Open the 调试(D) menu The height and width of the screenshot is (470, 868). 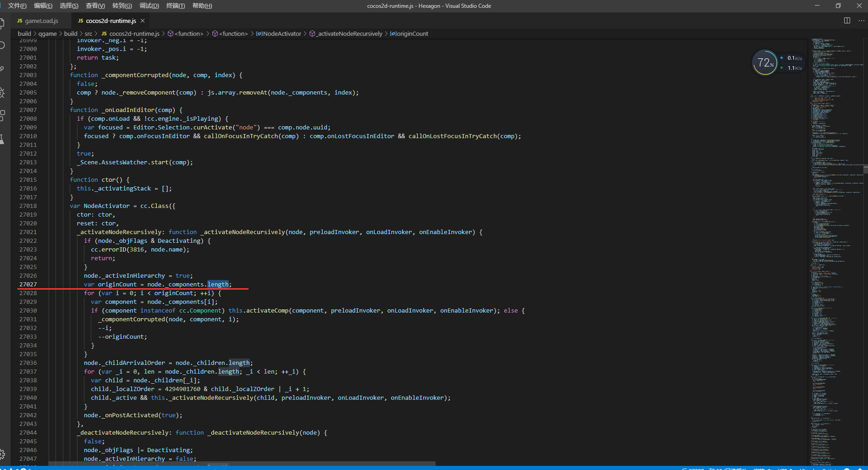pyautogui.click(x=149, y=6)
